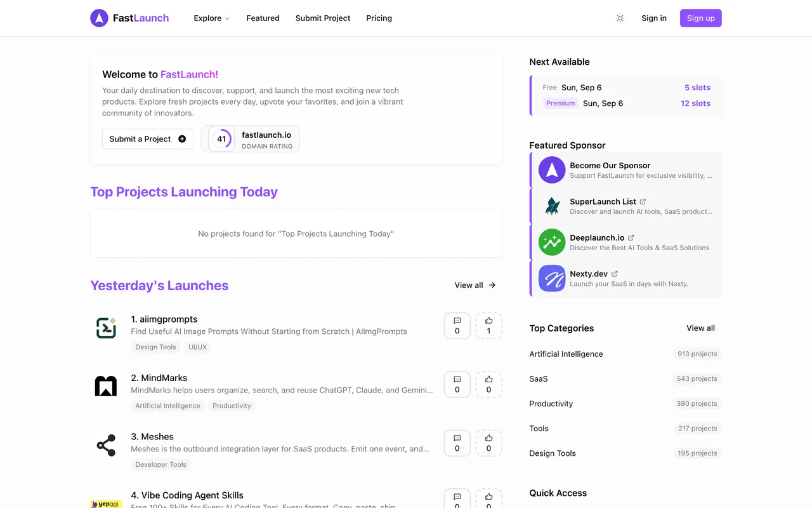Open the Pricing nav item
812x508 pixels.
[x=379, y=18]
